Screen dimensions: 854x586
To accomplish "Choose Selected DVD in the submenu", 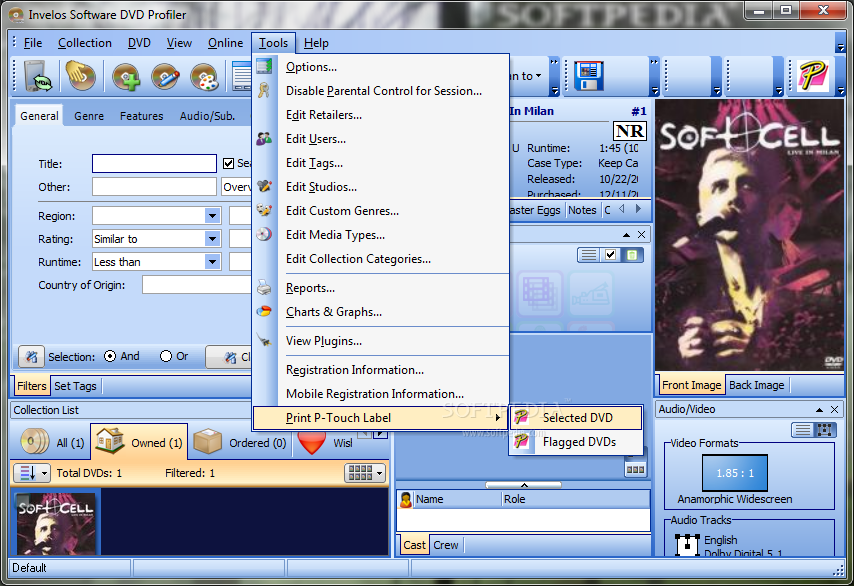I will [x=577, y=418].
